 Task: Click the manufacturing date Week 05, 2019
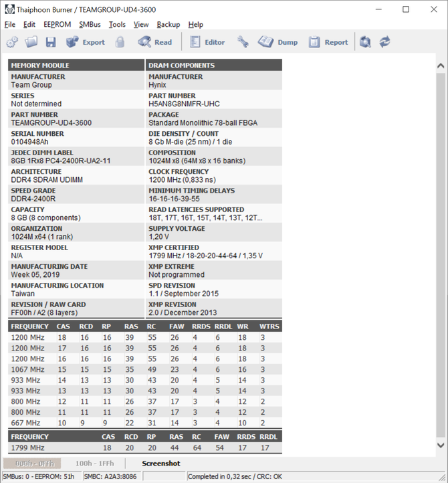tap(35, 274)
